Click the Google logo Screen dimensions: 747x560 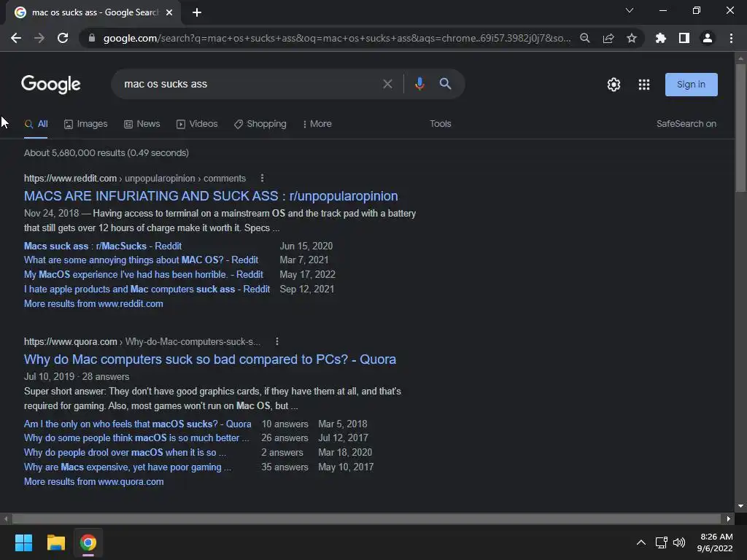(x=51, y=85)
